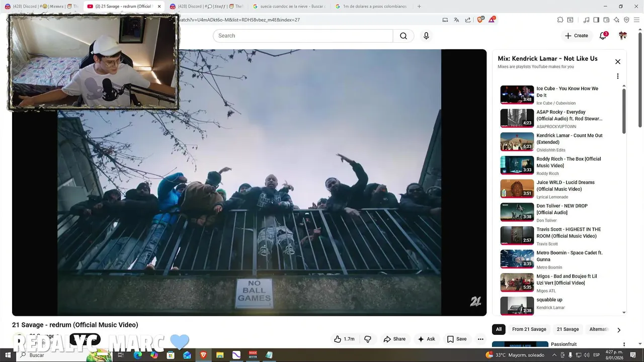The height and width of the screenshot is (362, 644).
Task: Open Brave Rewards triangle icon
Action: tap(492, 20)
